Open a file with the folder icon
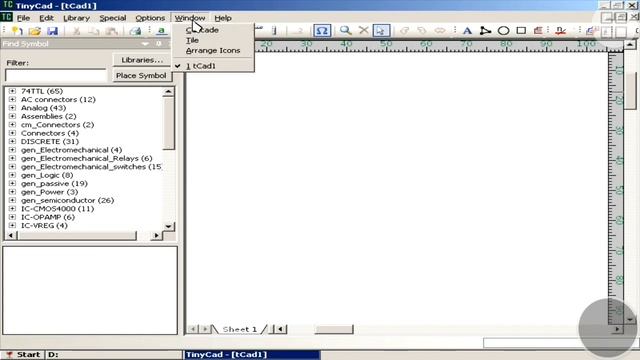 [x=35, y=31]
